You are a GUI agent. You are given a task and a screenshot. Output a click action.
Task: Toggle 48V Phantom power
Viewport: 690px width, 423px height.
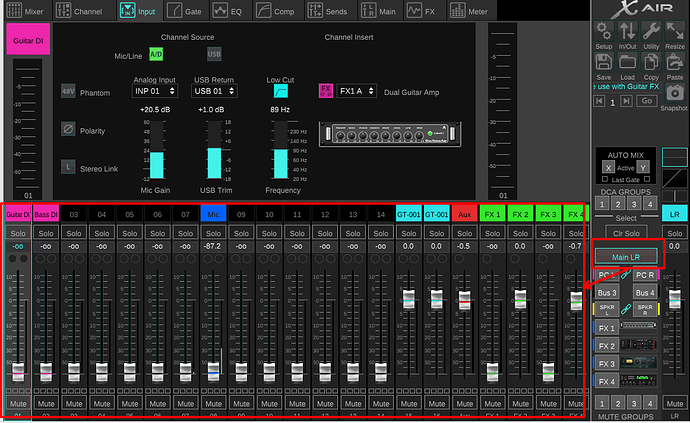[x=68, y=91]
